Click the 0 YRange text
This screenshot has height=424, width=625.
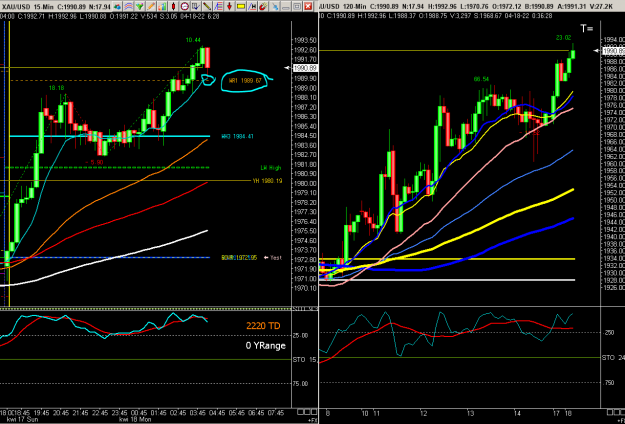(x=265, y=346)
